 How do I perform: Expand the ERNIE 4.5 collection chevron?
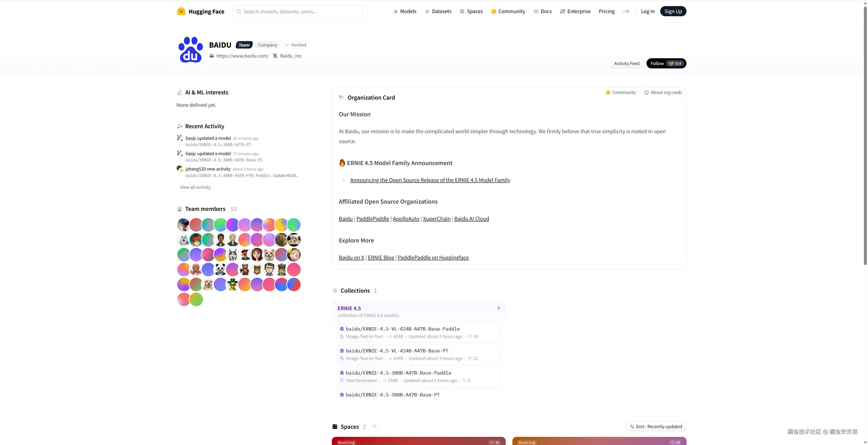tap(499, 308)
